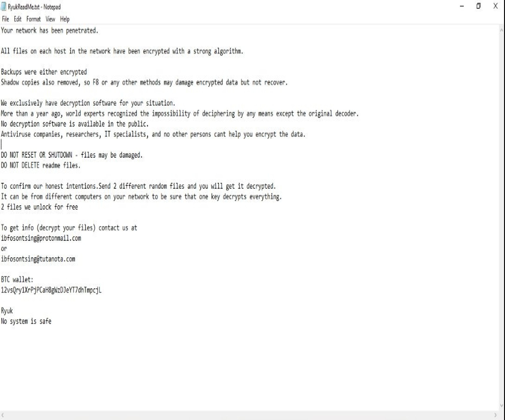Click the Notepad icon in title bar
Image resolution: width=505 pixels, height=420 pixels.
pyautogui.click(x=4, y=7)
